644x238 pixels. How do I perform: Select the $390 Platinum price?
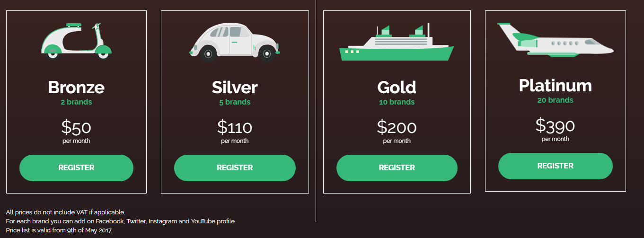click(x=555, y=126)
